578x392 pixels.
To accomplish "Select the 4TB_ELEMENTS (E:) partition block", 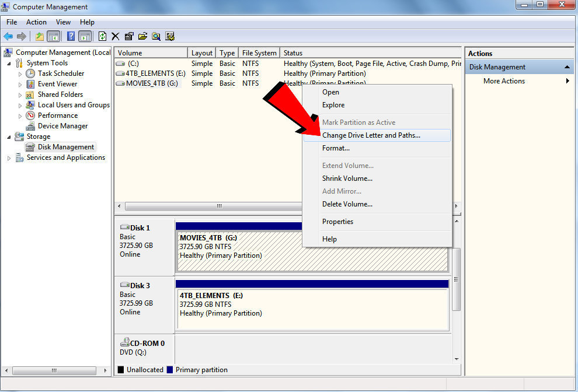I will coord(312,309).
